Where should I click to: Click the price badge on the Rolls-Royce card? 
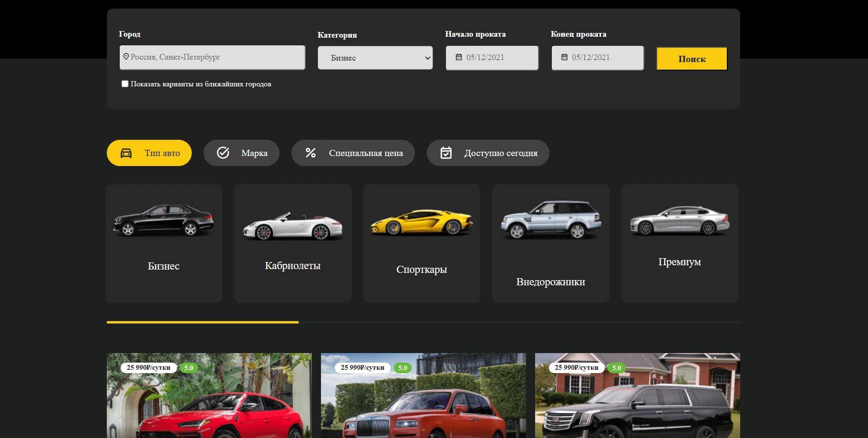363,368
